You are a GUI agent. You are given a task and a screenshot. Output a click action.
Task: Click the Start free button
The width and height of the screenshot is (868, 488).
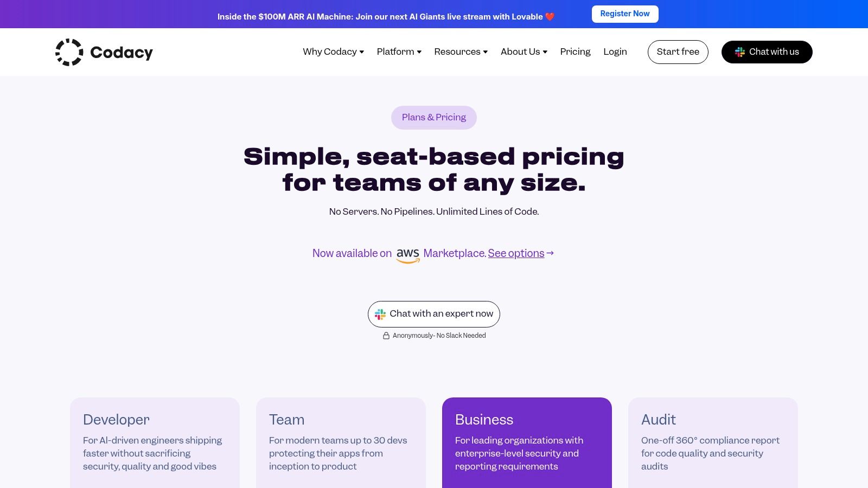(678, 52)
